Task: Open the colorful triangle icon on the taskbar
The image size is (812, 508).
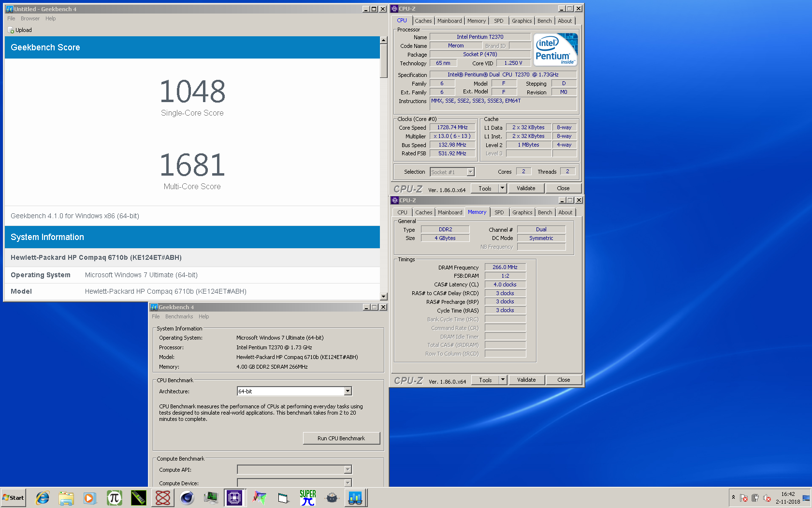Action: click(x=259, y=497)
